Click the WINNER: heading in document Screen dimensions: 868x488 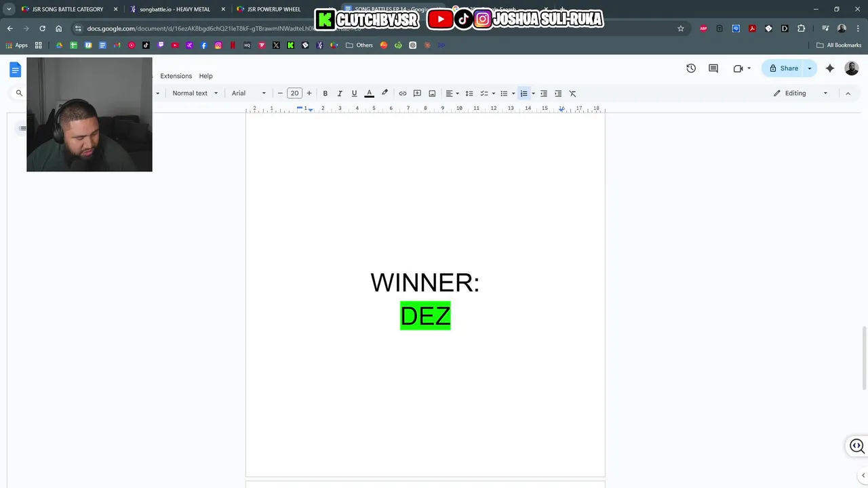tap(425, 283)
